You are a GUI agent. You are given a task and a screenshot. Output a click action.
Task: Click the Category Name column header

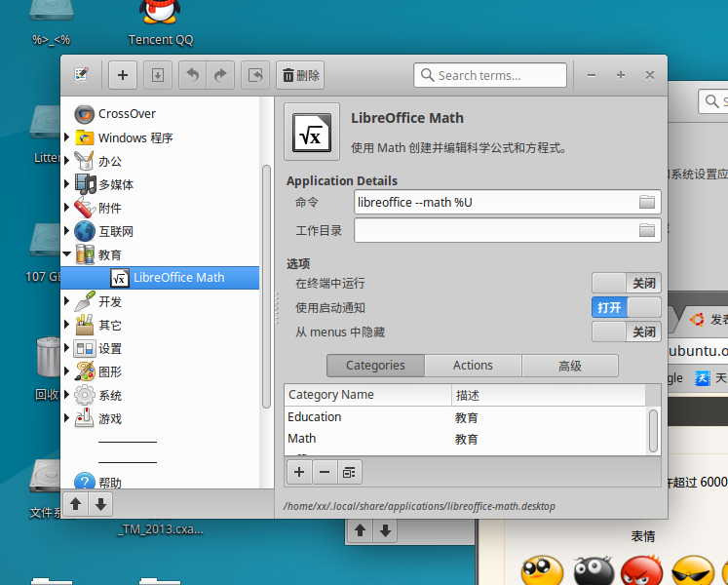click(x=367, y=395)
